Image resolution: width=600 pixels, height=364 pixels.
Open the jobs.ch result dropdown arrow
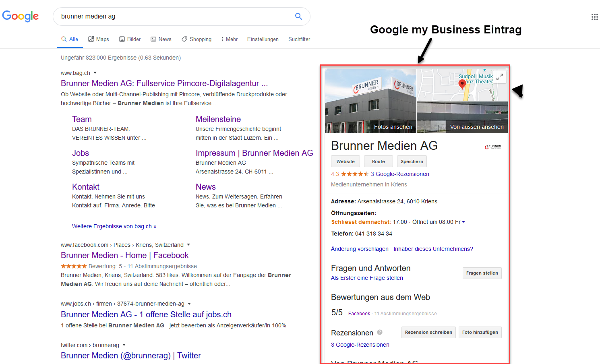coord(189,304)
